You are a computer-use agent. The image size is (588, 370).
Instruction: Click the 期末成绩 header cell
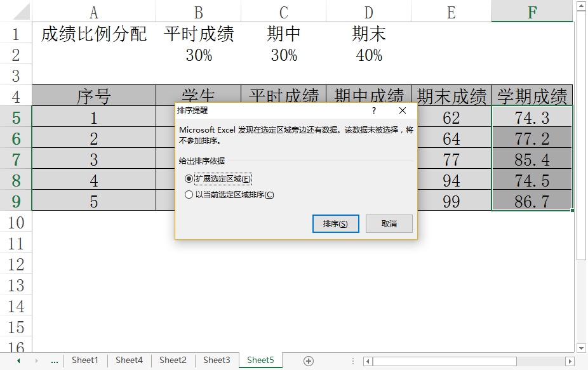pyautogui.click(x=451, y=96)
